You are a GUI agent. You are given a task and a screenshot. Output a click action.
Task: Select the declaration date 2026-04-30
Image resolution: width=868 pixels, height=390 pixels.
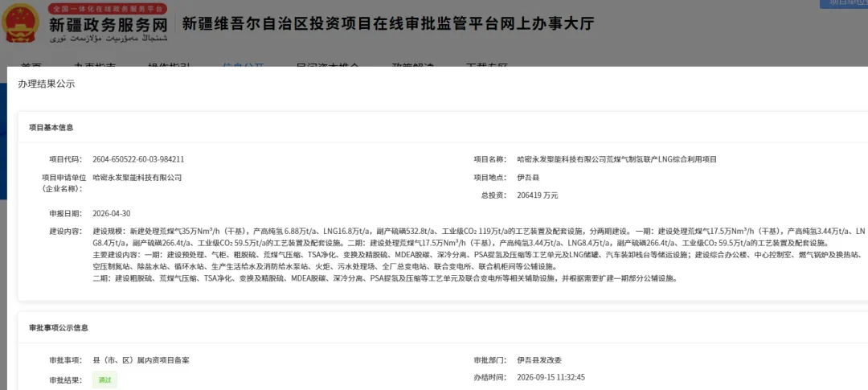pyautogui.click(x=111, y=213)
